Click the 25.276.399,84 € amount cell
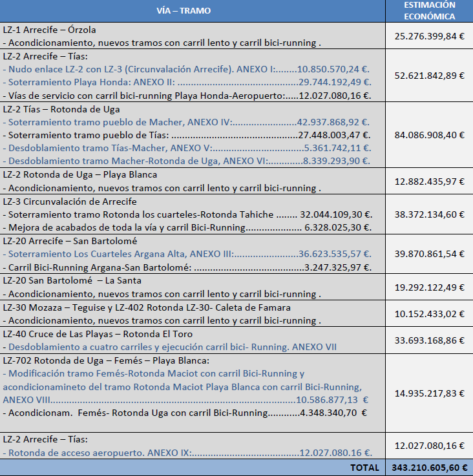Viewport: 473px width, 476px height. coord(429,36)
